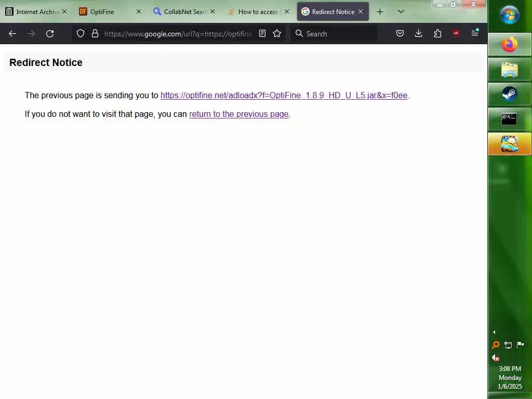This screenshot has width=532, height=399.
Task: Show hidden tray icons arrow
Action: click(x=494, y=332)
